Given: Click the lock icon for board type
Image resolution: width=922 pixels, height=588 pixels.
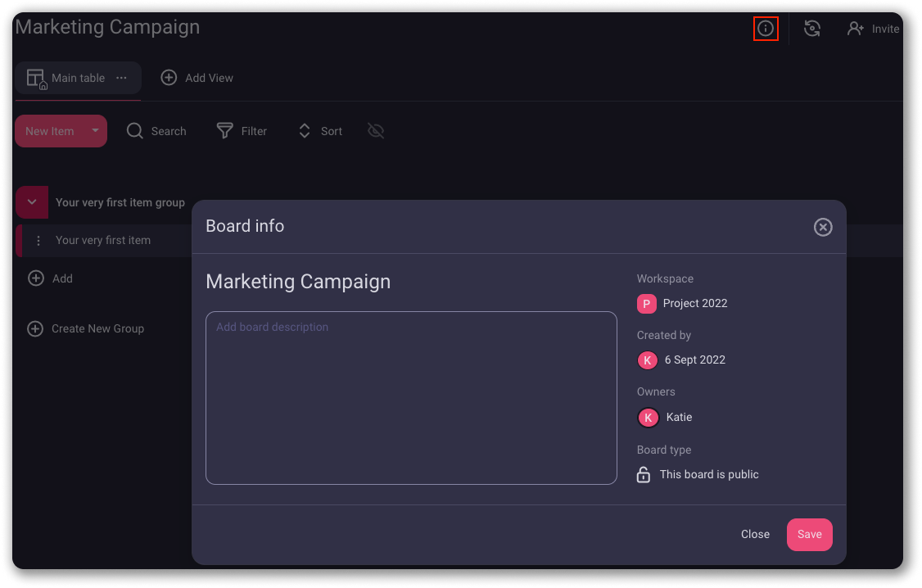Looking at the screenshot, I should pyautogui.click(x=644, y=474).
